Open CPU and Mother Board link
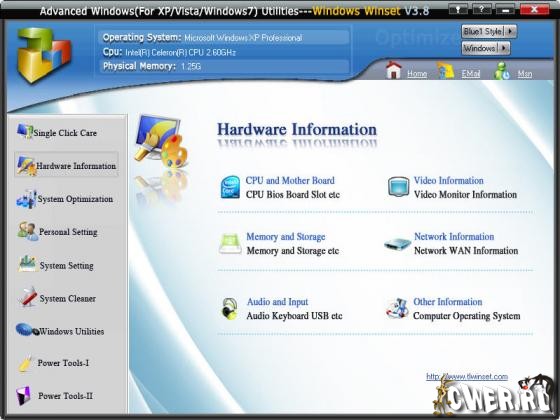This screenshot has height=420, width=560. pos(290,180)
